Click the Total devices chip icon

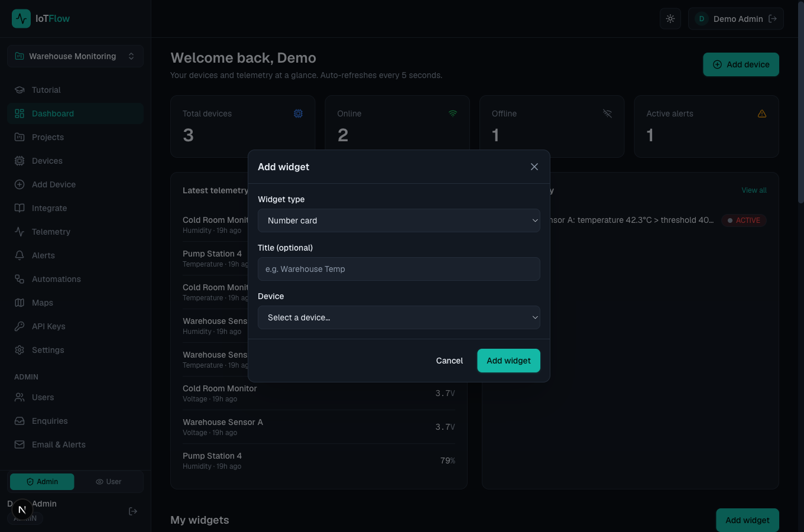pyautogui.click(x=299, y=113)
